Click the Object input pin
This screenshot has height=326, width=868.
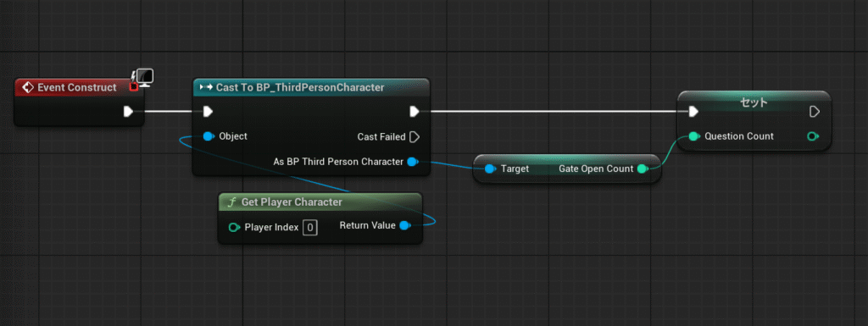(209, 136)
